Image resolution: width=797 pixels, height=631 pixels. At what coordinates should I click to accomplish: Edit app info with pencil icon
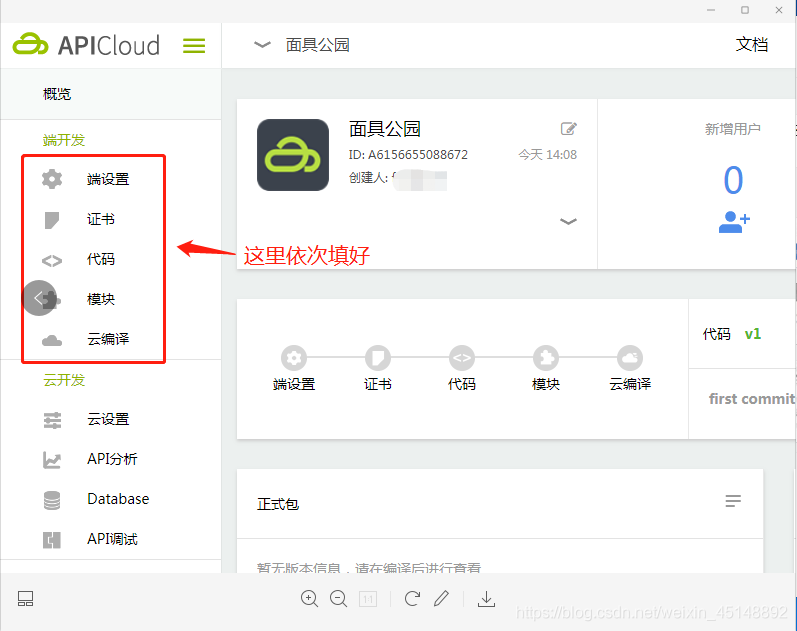pos(568,129)
